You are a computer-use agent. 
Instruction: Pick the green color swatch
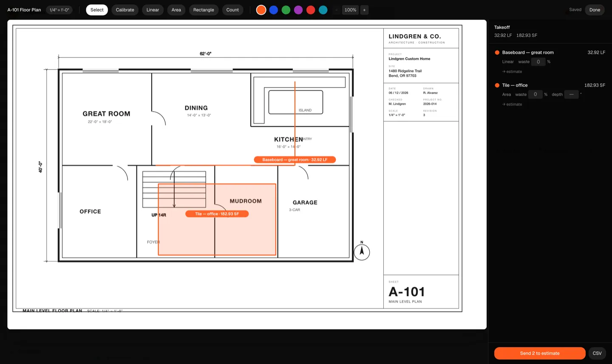pos(286,10)
